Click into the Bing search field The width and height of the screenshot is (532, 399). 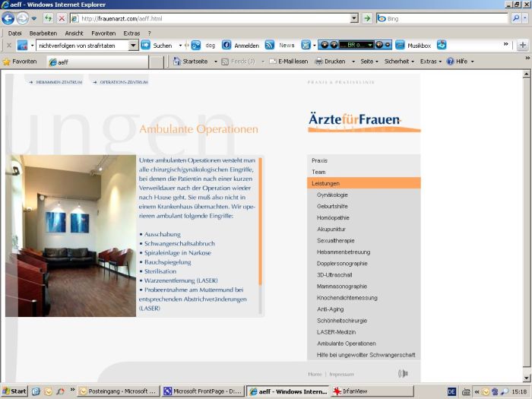click(442, 18)
